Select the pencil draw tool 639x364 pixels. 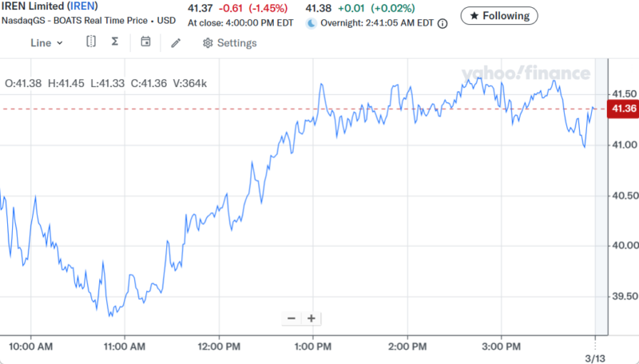point(176,42)
